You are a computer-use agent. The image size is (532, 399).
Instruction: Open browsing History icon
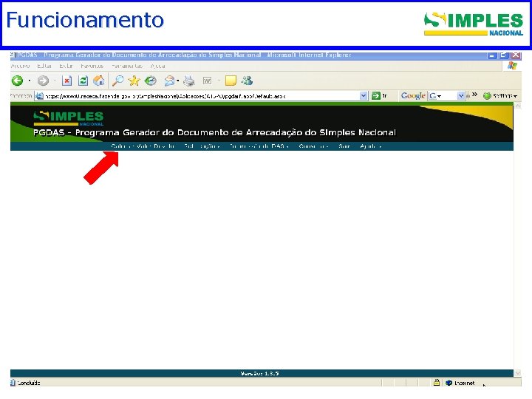click(150, 81)
